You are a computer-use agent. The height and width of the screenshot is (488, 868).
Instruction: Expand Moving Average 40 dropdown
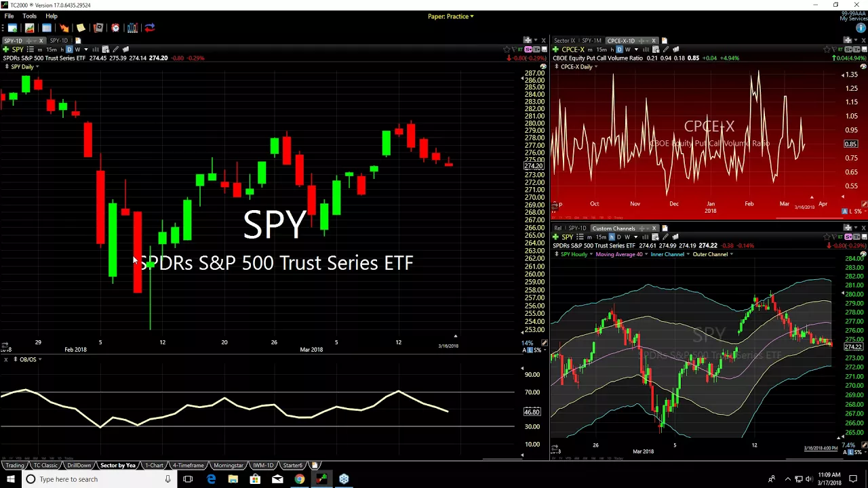coord(646,254)
